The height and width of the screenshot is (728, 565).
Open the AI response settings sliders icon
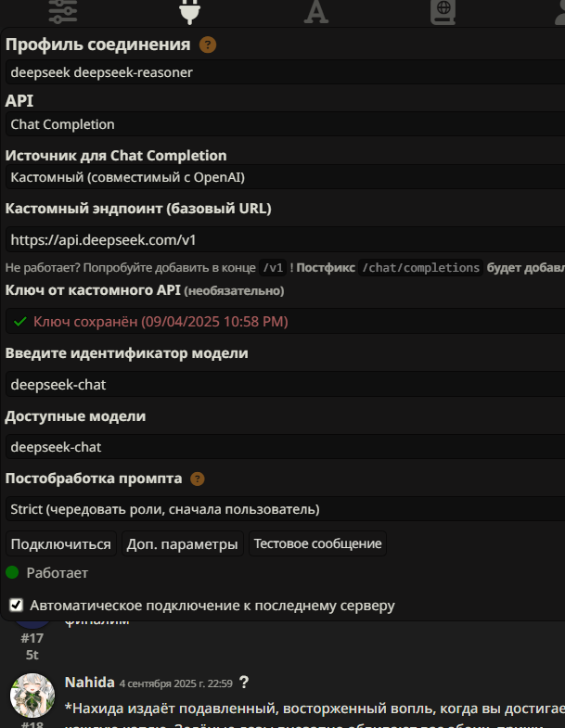(62, 10)
